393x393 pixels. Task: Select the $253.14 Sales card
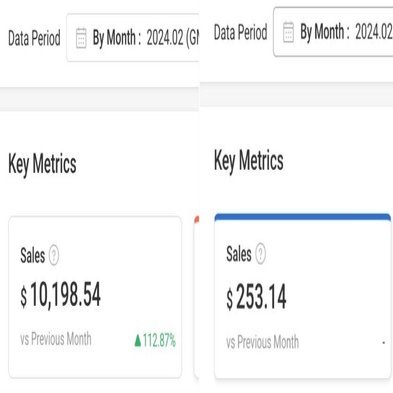coord(303,296)
